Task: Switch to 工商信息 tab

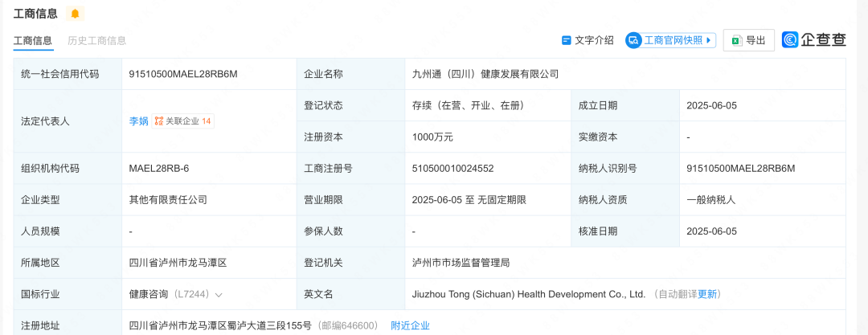Action: (33, 40)
